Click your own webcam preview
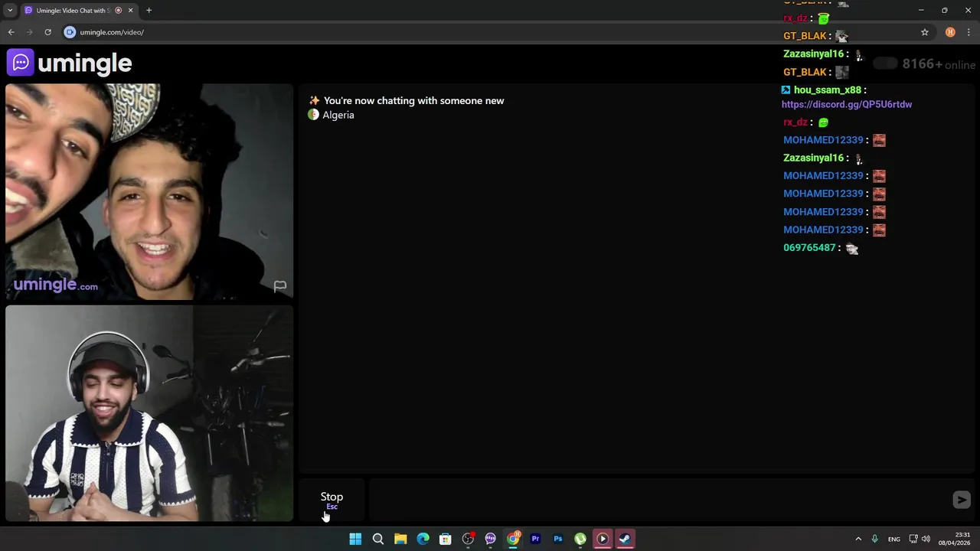The image size is (980, 551). click(149, 413)
